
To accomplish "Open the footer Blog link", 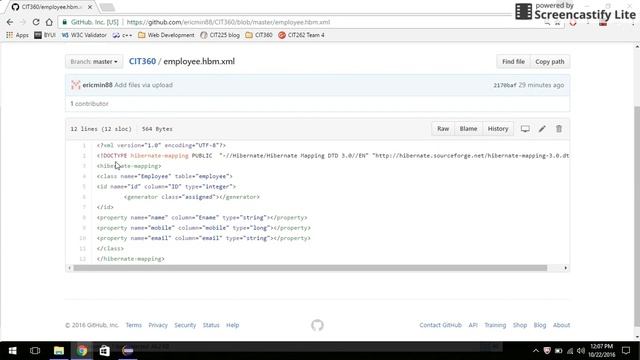I will pyautogui.click(x=540, y=325).
